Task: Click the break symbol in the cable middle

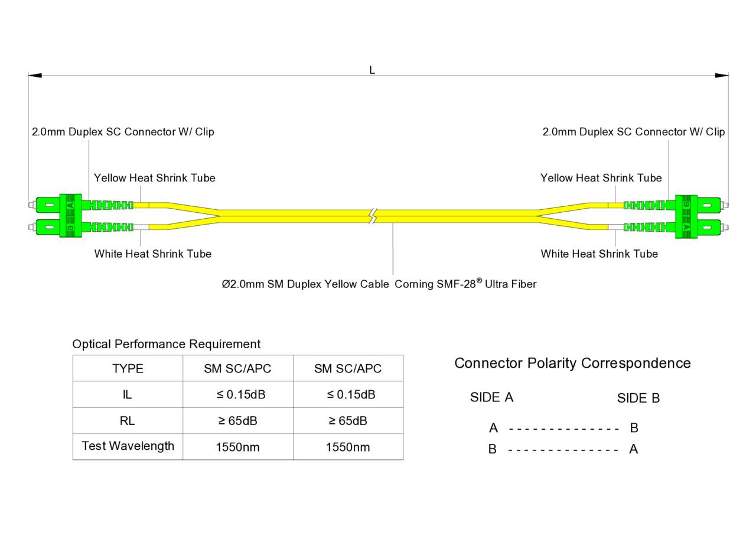Action: [372, 216]
